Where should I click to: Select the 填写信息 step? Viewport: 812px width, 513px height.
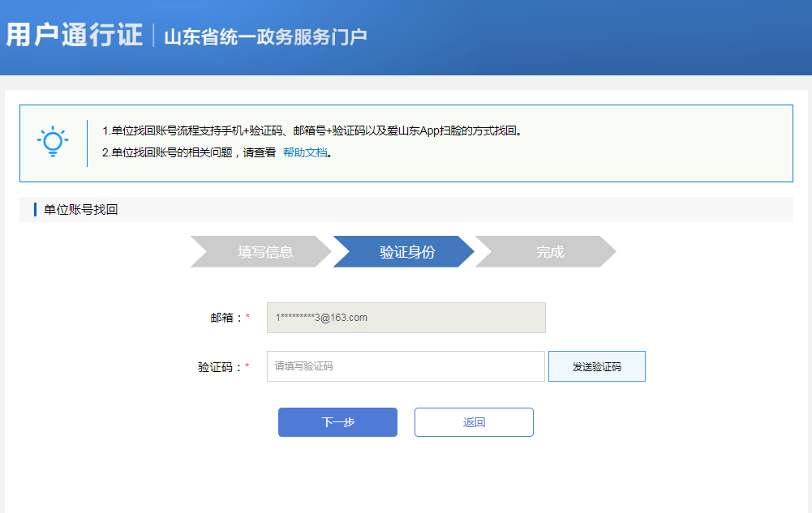[x=264, y=252]
